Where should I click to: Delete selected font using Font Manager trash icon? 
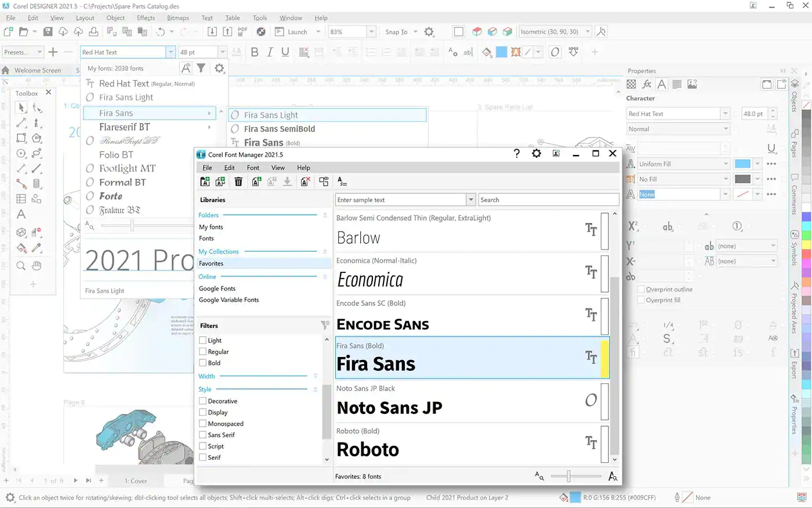pyautogui.click(x=238, y=182)
